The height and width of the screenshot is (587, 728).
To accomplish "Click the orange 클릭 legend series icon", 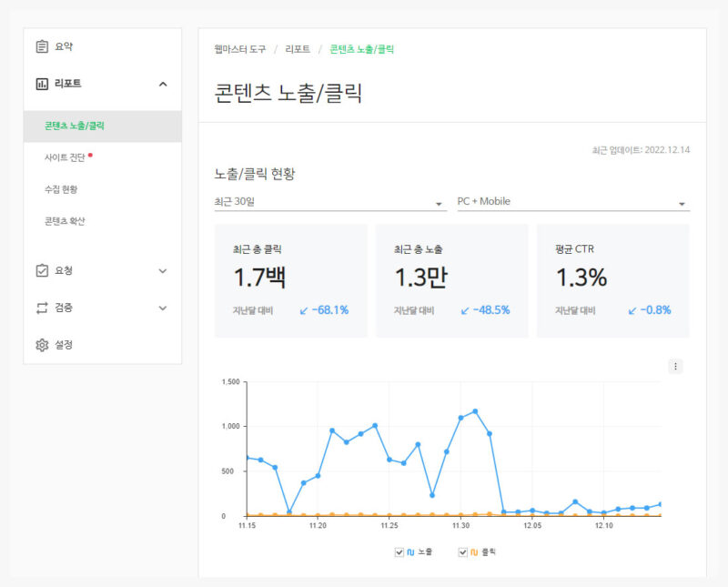I will tap(474, 552).
